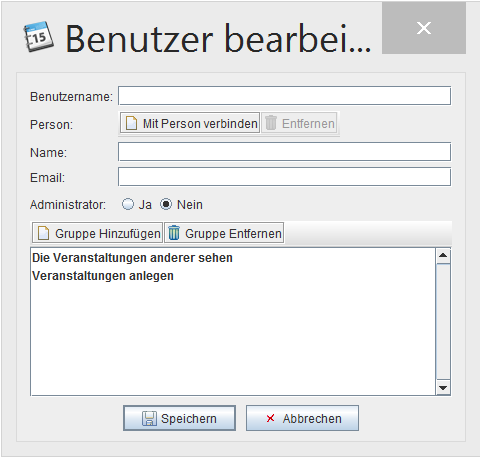Click the scroll up arrow of group list
Image resolution: width=480 pixels, height=457 pixels.
tap(443, 256)
